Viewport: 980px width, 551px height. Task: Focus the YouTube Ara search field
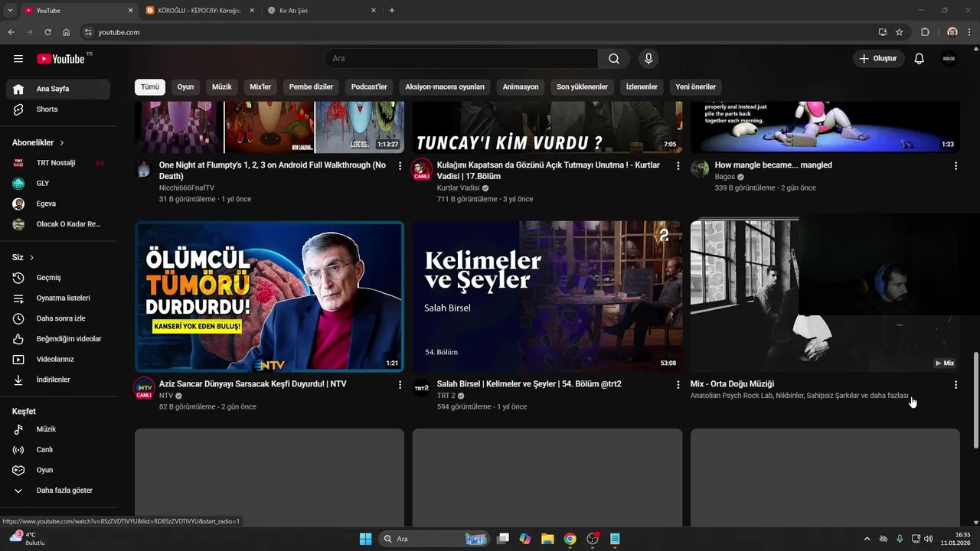[461, 59]
